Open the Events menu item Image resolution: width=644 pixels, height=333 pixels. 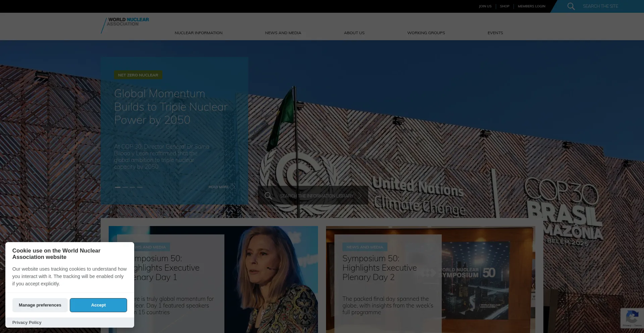(x=495, y=33)
